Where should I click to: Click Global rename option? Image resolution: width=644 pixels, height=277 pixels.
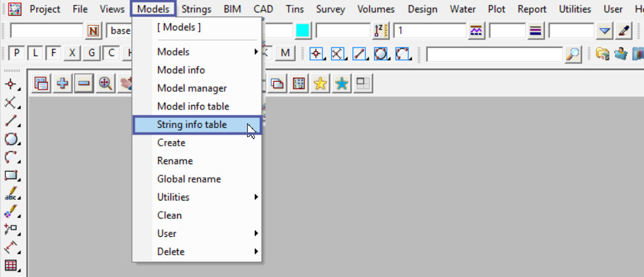point(189,179)
